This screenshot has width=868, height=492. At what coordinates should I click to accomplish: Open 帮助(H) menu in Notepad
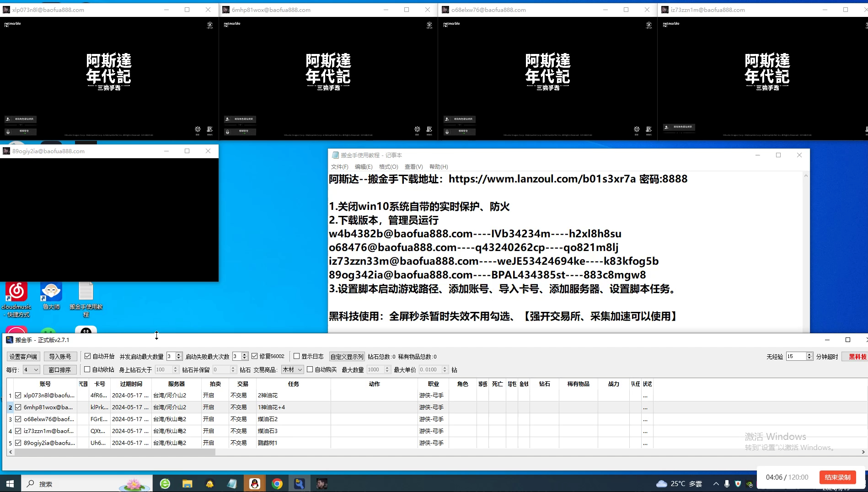pos(439,167)
